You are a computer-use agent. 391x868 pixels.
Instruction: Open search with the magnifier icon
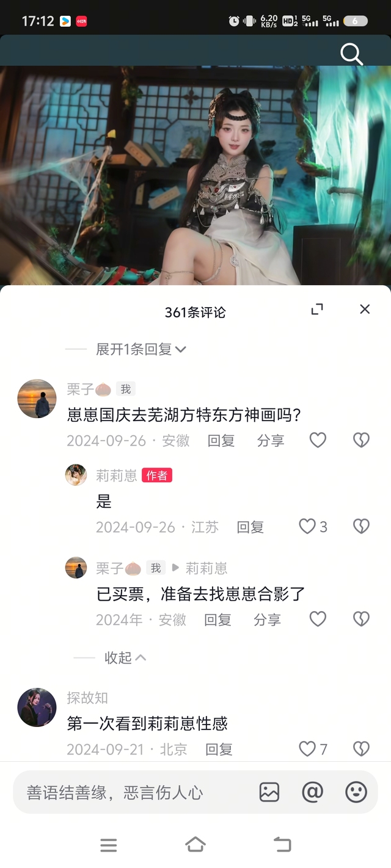click(351, 54)
